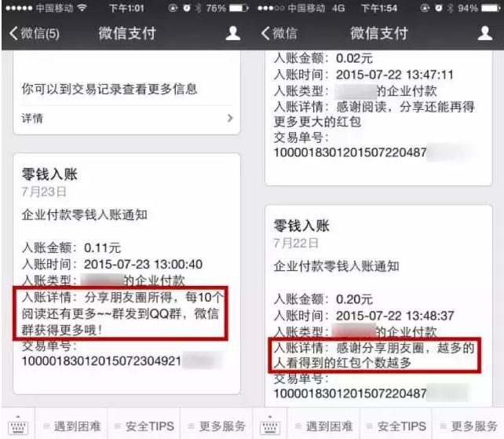Open the 详情 chevron arrow
This screenshot has width=504, height=439.
[x=230, y=118]
